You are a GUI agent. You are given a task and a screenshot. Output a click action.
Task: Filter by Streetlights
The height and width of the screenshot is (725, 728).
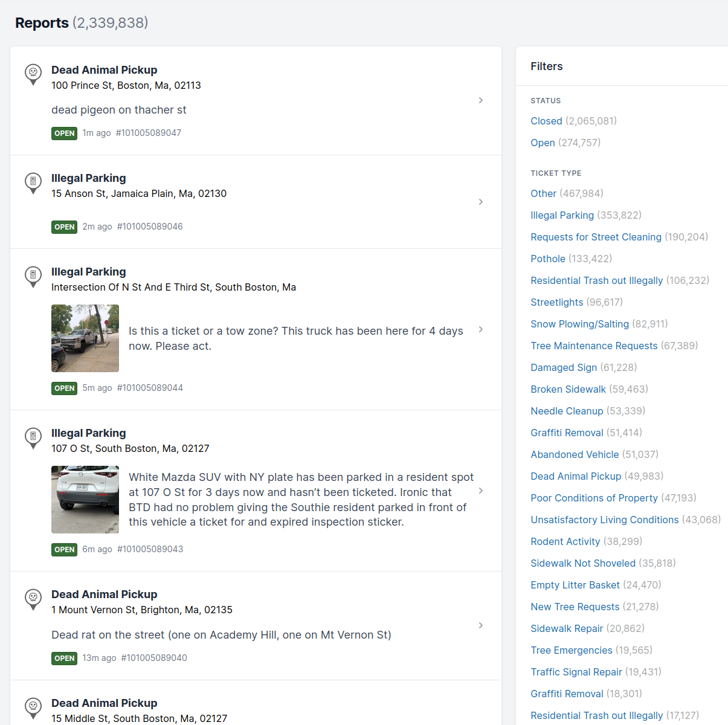tap(557, 302)
